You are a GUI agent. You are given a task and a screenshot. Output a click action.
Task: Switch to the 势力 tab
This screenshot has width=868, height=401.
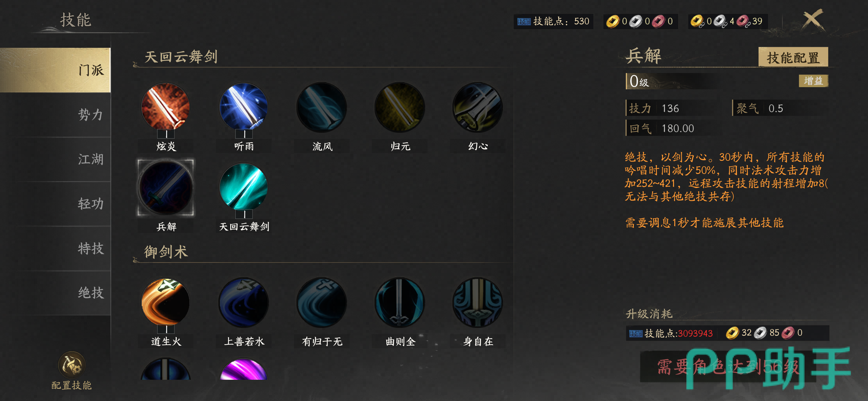(56, 115)
